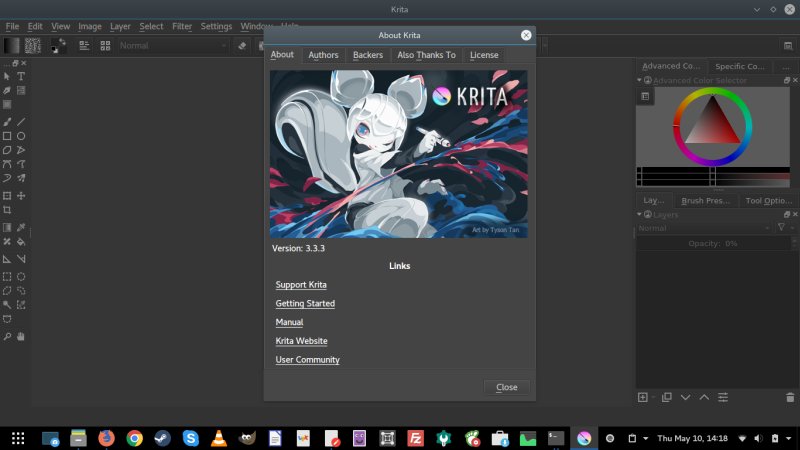Select the Line tool
Screen dimensions: 800x450
point(21,122)
